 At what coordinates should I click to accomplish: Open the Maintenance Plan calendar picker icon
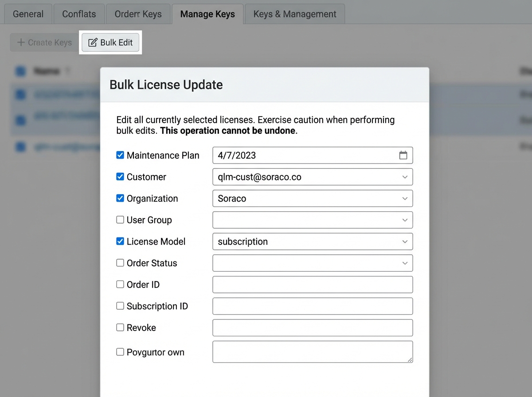click(x=403, y=156)
